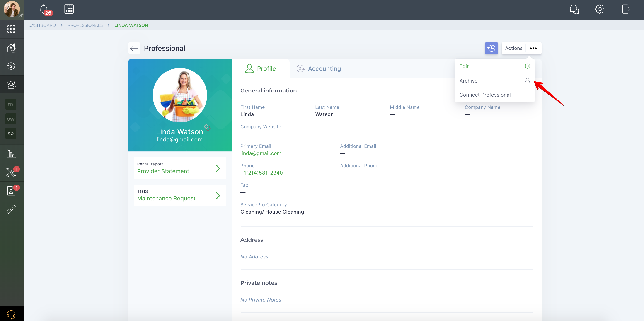Viewport: 644px width, 321px height.
Task: Select the 'tn' shortcut in sidebar
Action: coord(11,104)
